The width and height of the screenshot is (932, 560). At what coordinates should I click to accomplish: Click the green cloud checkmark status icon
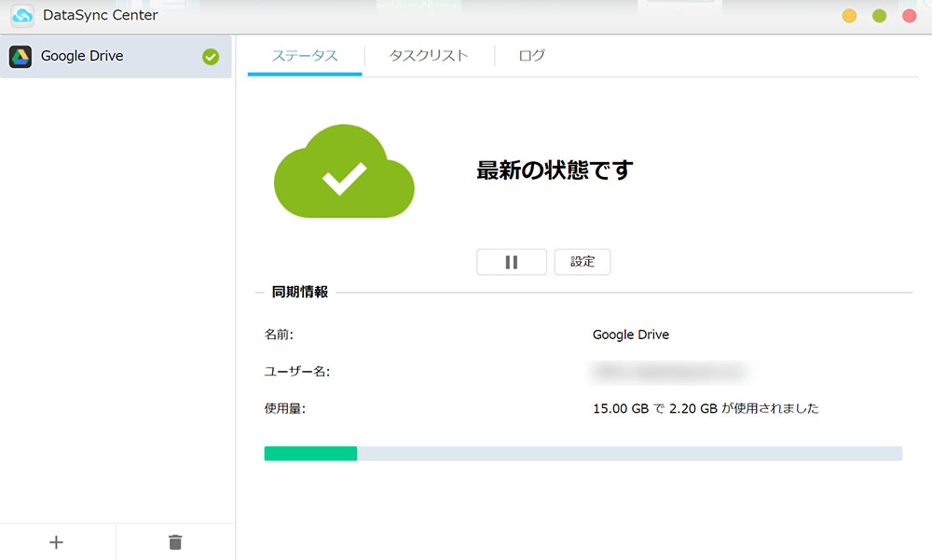point(344,171)
